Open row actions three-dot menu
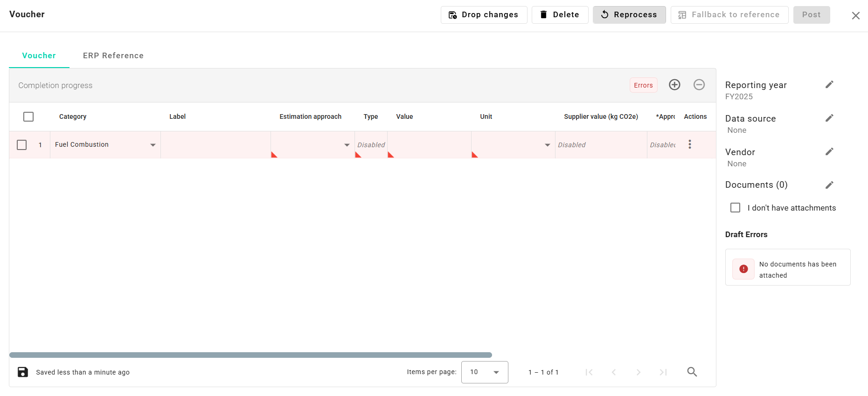The image size is (868, 396). pos(689,144)
